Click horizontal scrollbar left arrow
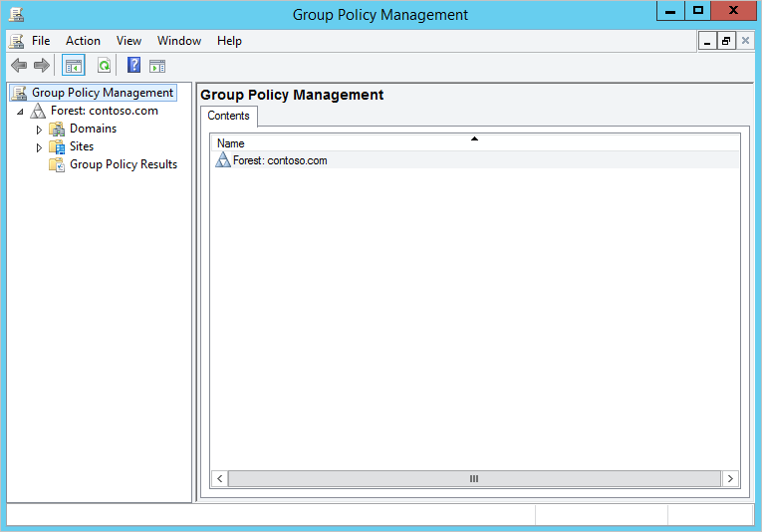The image size is (762, 532). click(x=220, y=478)
